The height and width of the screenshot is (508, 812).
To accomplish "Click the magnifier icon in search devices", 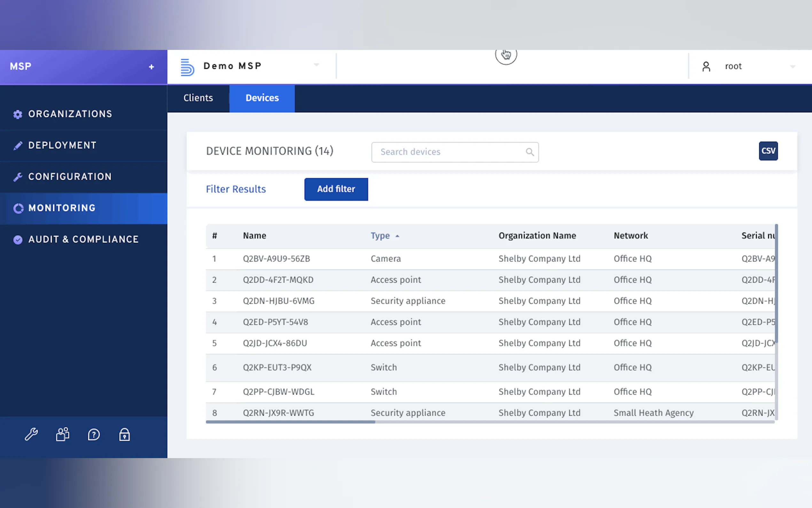I will click(x=530, y=152).
